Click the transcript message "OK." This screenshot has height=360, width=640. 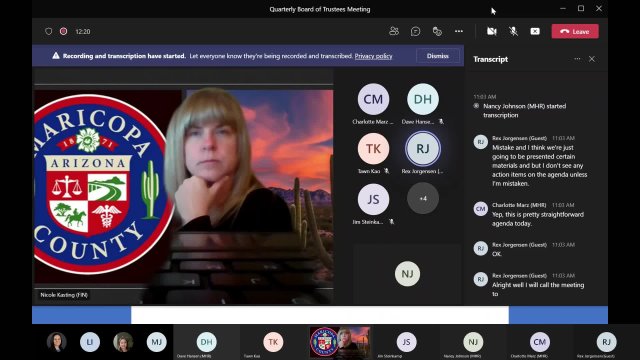tap(496, 254)
